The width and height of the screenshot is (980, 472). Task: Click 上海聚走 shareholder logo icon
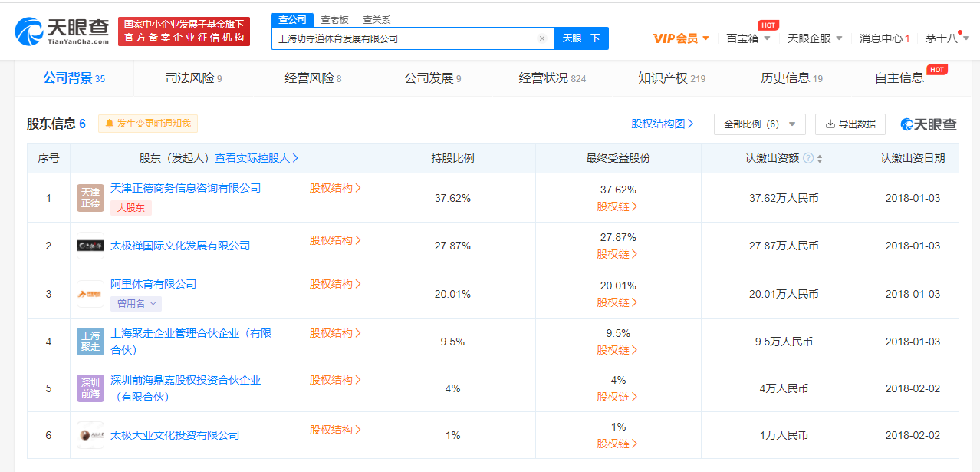pyautogui.click(x=90, y=342)
